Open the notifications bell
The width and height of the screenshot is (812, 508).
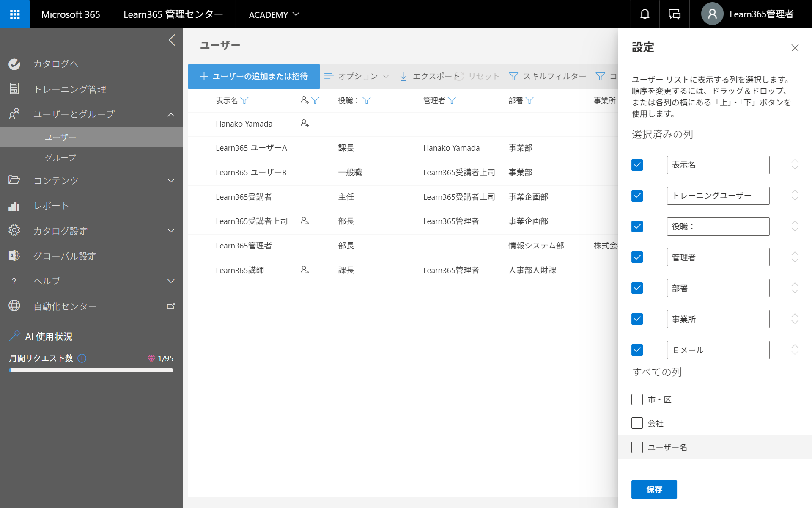[645, 14]
